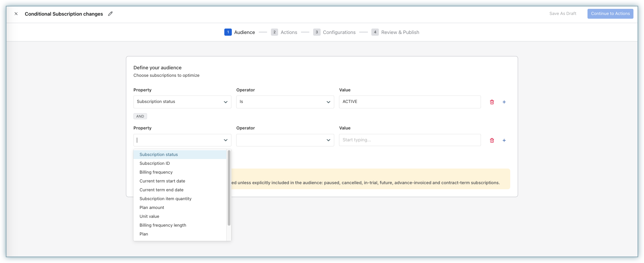The height and width of the screenshot is (263, 644).
Task: Delete the Subscription status condition row
Action: tap(492, 102)
